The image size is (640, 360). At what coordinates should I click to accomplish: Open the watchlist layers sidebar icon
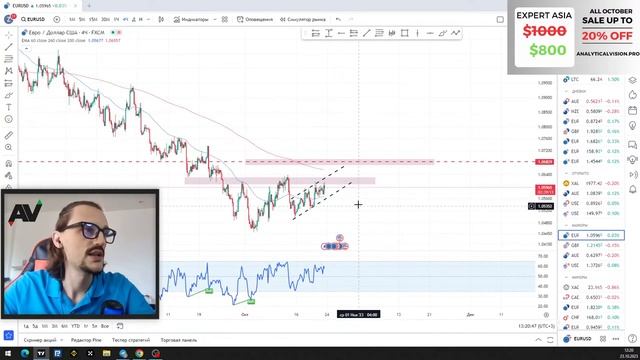pos(632,80)
